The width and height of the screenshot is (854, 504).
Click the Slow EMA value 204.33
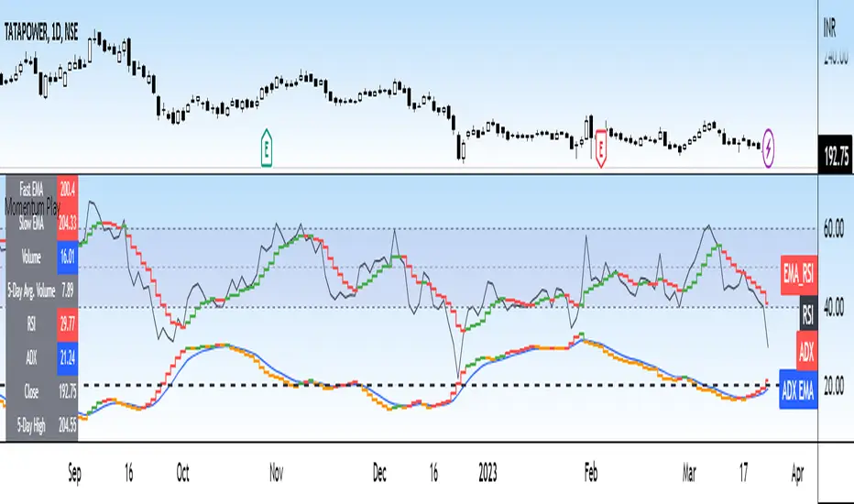tap(68, 223)
